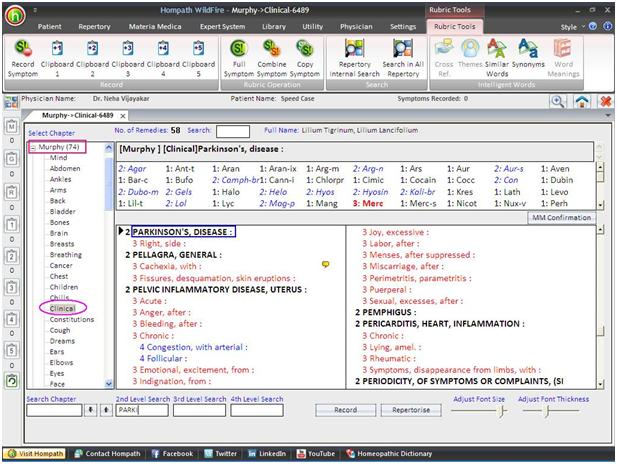Click the help icon near Style
Viewport: 617px width, 464px height.
593,26
